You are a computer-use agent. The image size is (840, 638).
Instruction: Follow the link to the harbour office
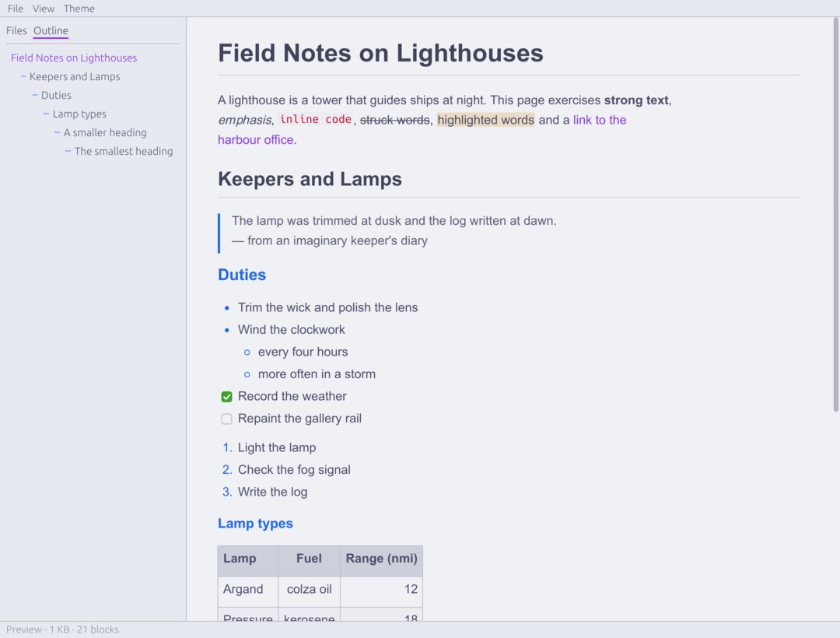600,120
